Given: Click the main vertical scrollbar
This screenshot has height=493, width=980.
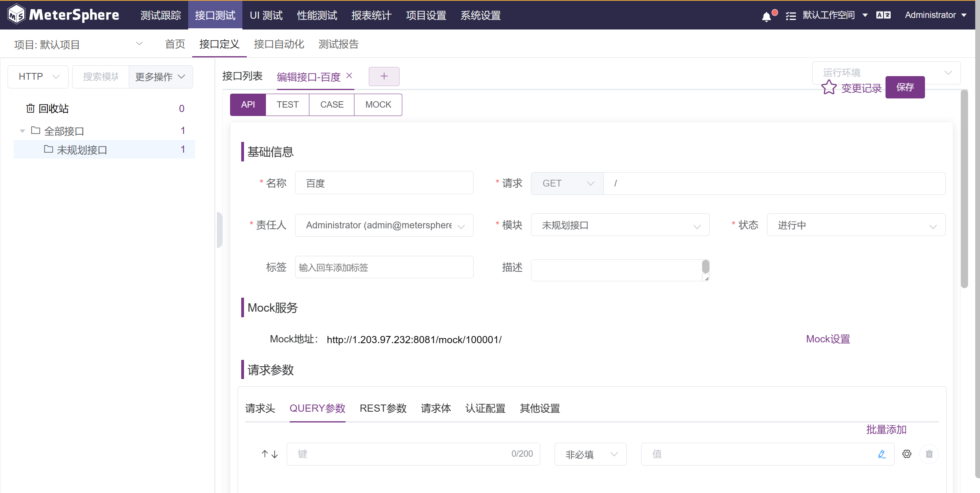Looking at the screenshot, I should pos(964,189).
